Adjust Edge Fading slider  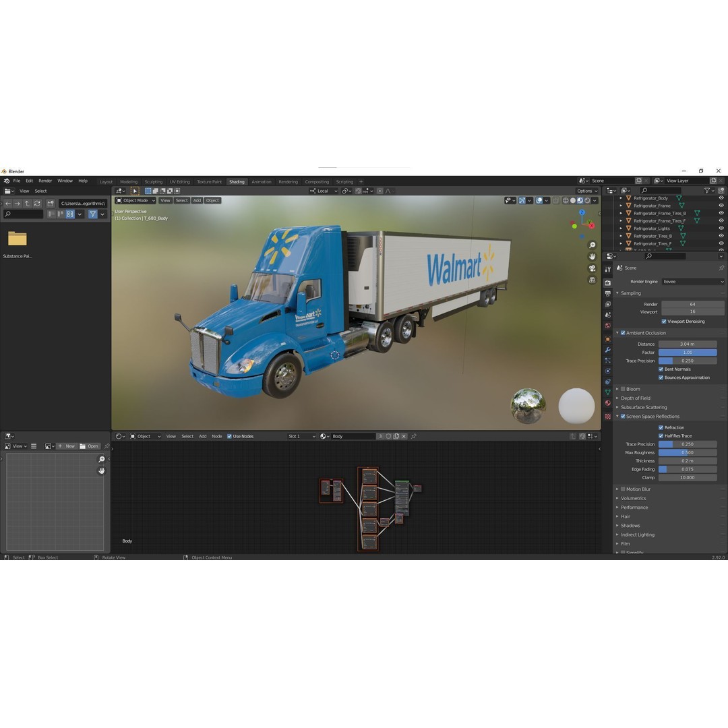(688, 469)
